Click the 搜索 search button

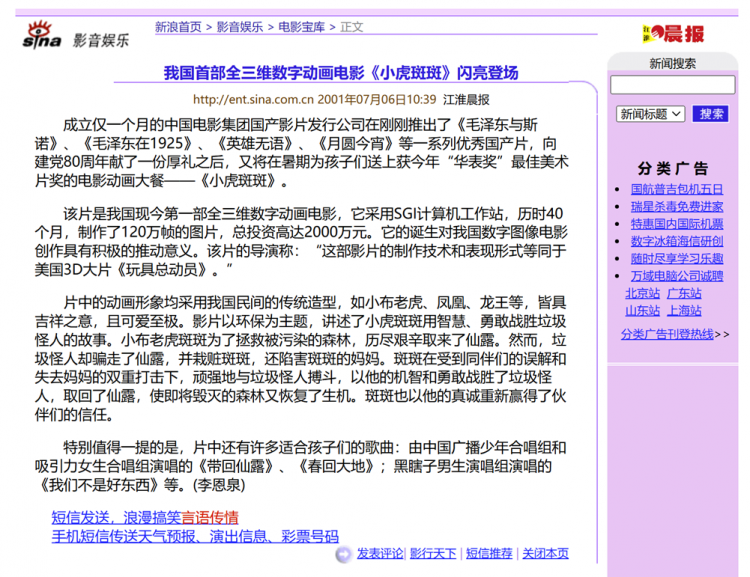point(711,114)
